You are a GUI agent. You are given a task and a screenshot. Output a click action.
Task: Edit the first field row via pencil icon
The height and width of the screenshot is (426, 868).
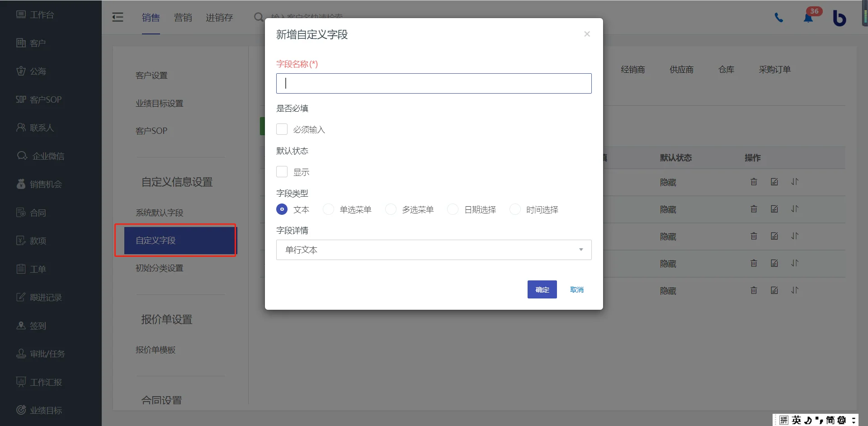point(774,182)
